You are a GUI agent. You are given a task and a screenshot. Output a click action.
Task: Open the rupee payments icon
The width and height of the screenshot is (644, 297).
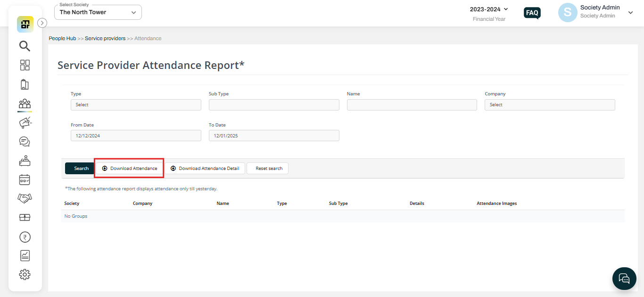click(25, 237)
